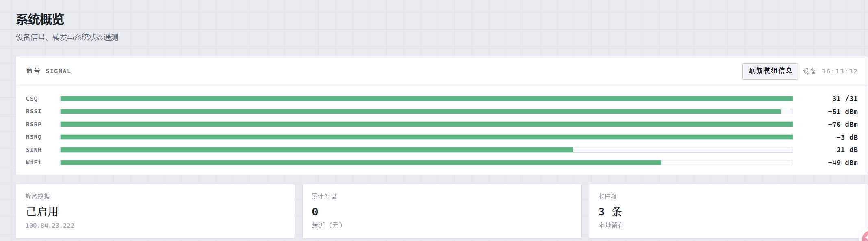Click the -51 dBm RSSI reading

tap(843, 112)
